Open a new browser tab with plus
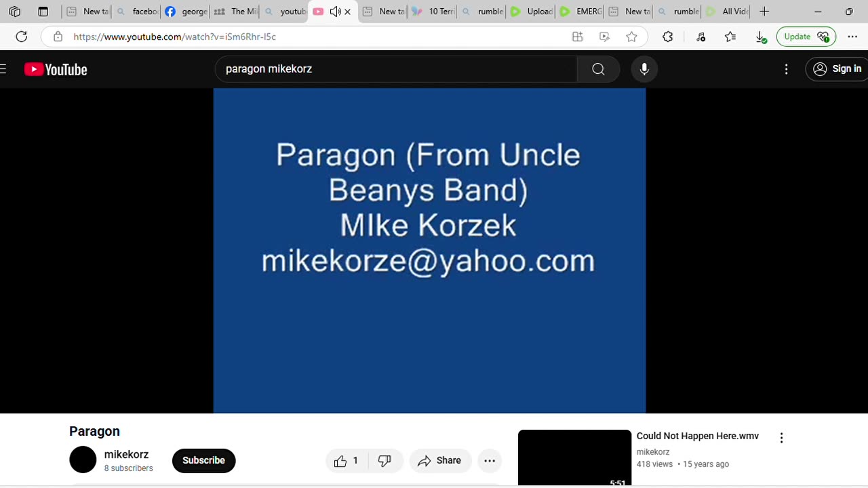Screen dimensions: 868x488 (764, 12)
